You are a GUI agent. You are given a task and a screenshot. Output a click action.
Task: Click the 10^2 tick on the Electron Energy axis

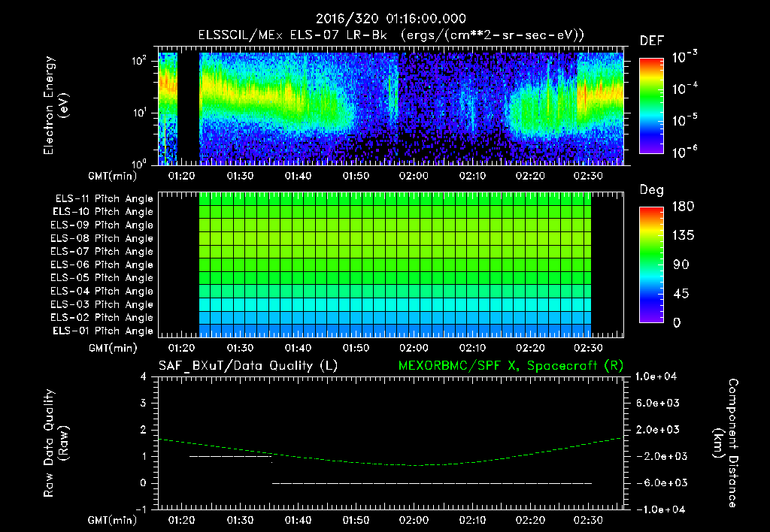pyautogui.click(x=139, y=61)
